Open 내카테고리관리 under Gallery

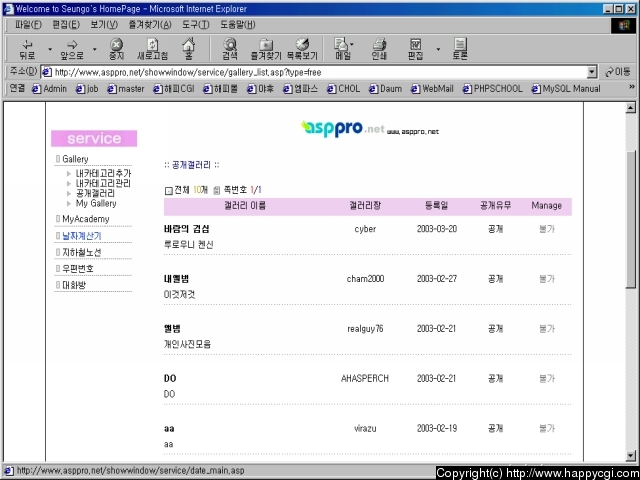coord(103,183)
